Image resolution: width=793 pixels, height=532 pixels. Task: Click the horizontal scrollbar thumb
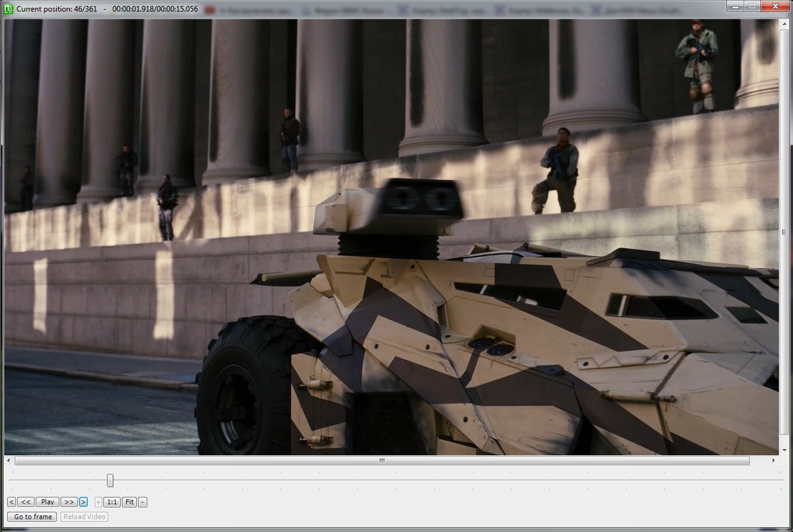[x=382, y=460]
